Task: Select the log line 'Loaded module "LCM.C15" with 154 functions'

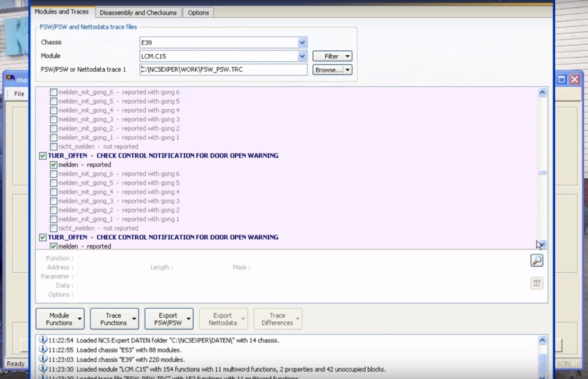Action: pos(217,369)
